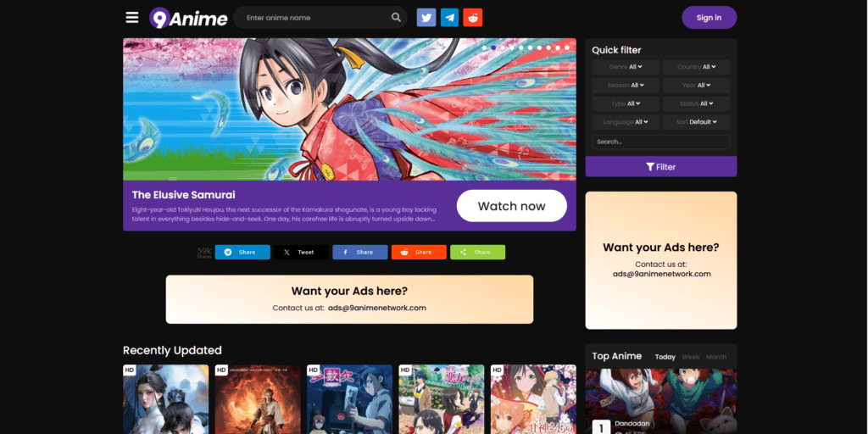Expand the Language All dropdown
The height and width of the screenshot is (434, 868).
point(626,122)
